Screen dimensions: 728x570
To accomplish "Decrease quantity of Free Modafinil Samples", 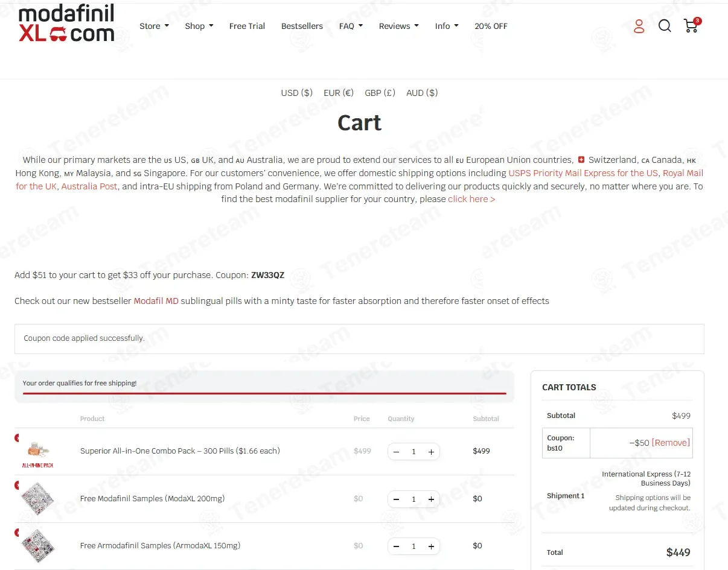I will click(396, 499).
